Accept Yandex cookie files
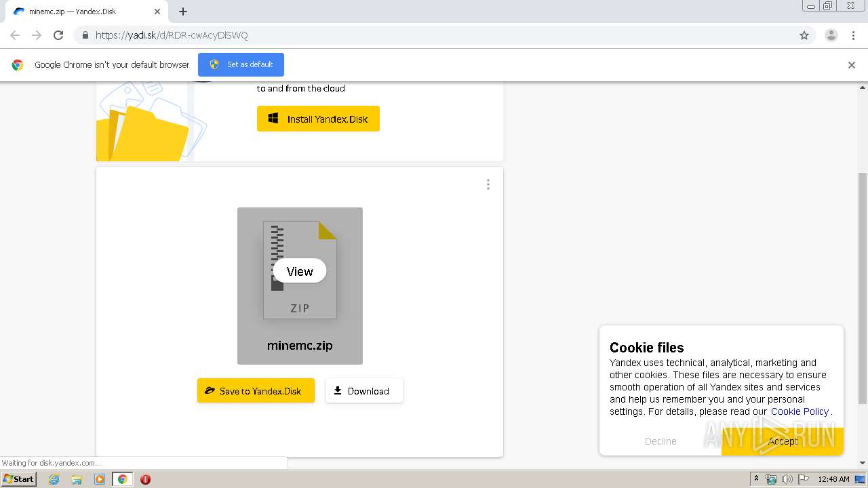Screen dimensions: 868x488 [x=783, y=441]
